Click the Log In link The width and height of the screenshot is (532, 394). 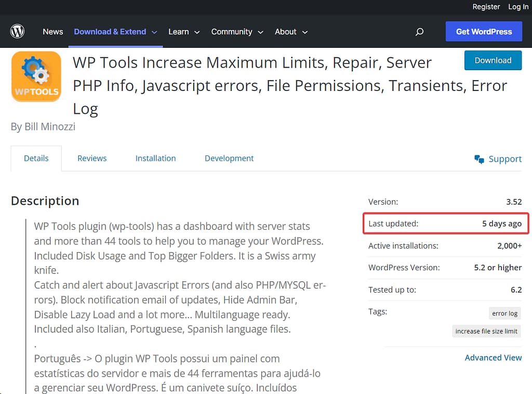point(518,7)
